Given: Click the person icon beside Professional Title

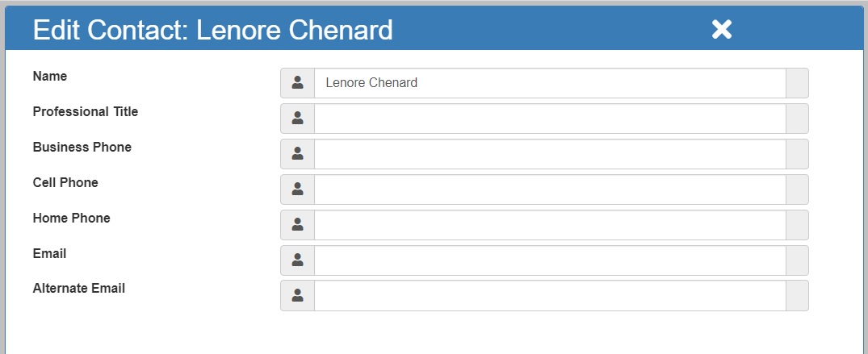Looking at the screenshot, I should coord(298,119).
